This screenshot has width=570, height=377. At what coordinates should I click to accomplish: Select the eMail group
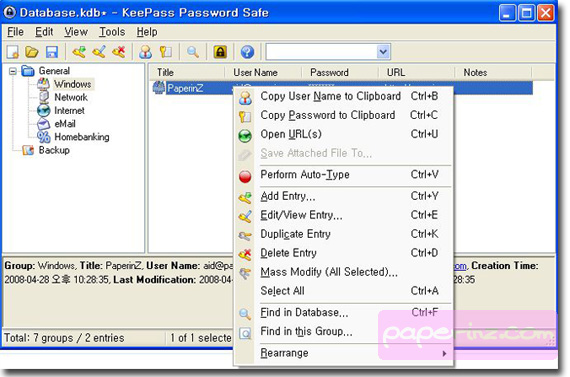(x=65, y=124)
